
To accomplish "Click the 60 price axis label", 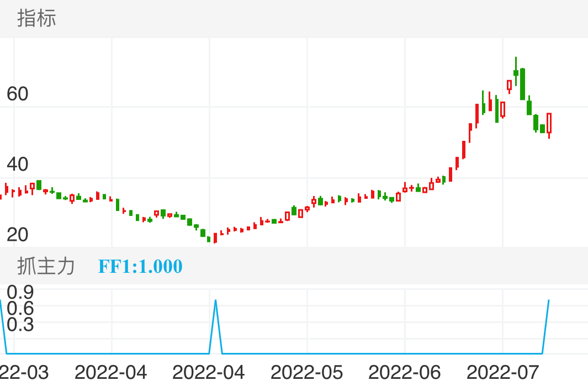I will pos(17,94).
